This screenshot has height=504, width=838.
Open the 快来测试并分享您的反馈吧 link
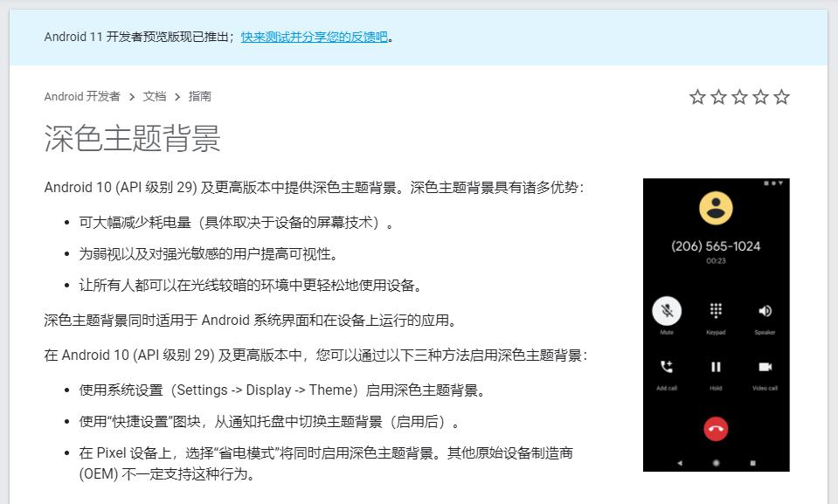pyautogui.click(x=315, y=37)
